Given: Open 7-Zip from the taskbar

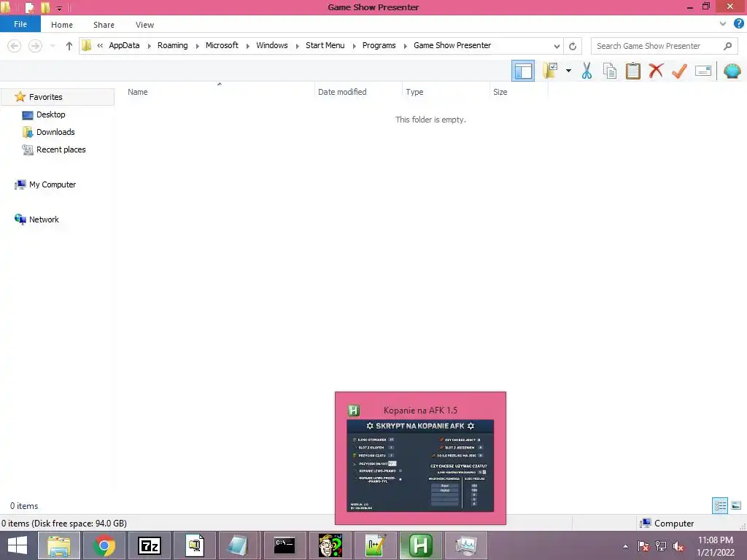Looking at the screenshot, I should 149,545.
